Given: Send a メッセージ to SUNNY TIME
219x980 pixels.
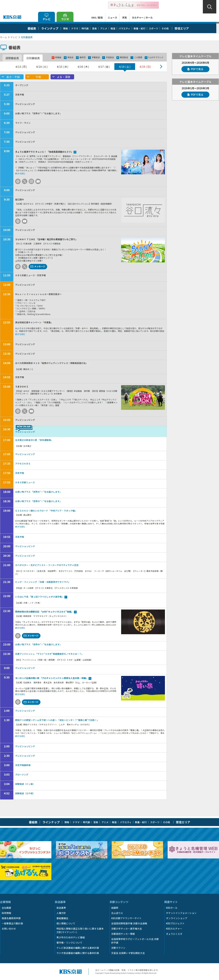Looking at the screenshot, I should (x=38, y=267).
